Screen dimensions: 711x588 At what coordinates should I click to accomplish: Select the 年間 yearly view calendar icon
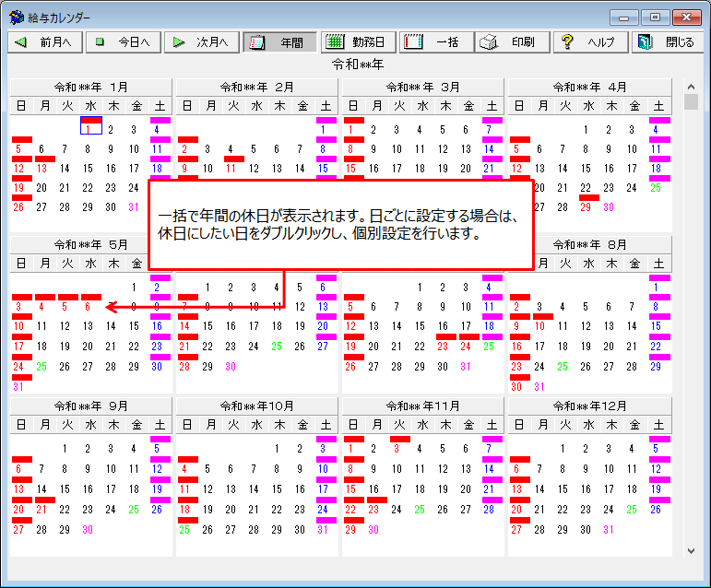pos(258,42)
